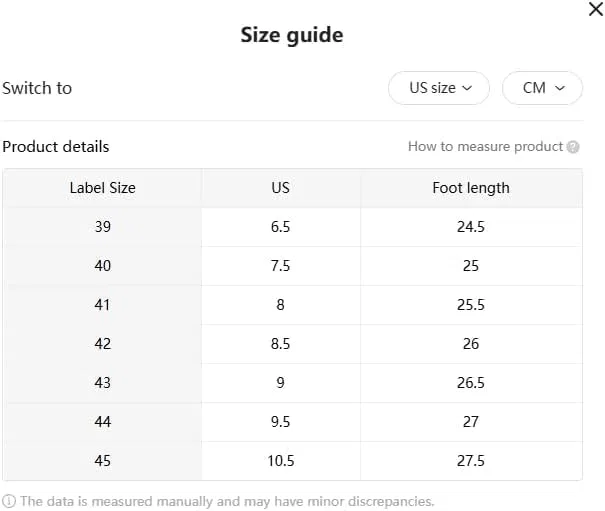Viewport: 605px width, 511px height.
Task: Close the Size guide dialog
Action: tap(596, 9)
